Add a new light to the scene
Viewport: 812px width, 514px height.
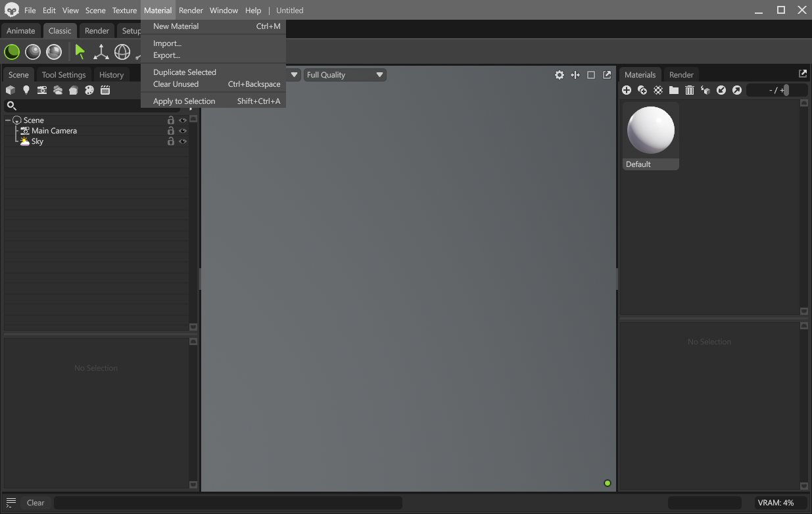point(26,90)
